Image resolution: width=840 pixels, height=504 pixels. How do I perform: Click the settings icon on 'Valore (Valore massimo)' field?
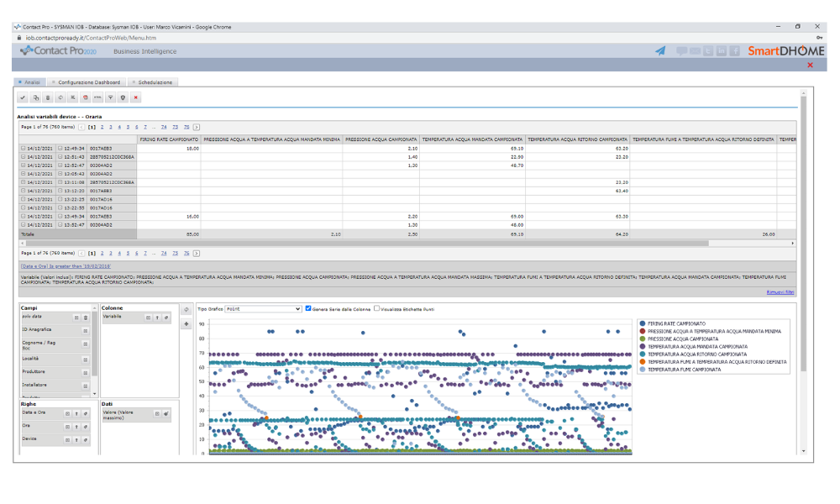(x=166, y=413)
